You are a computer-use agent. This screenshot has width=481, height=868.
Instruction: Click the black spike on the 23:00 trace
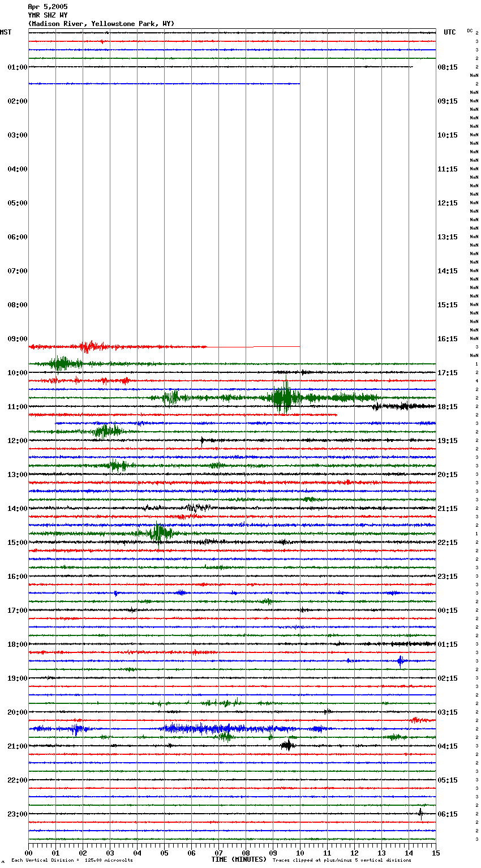click(420, 814)
